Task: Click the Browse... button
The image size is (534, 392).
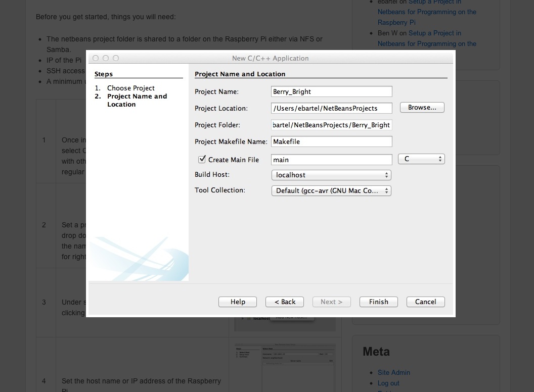Action: [422, 108]
